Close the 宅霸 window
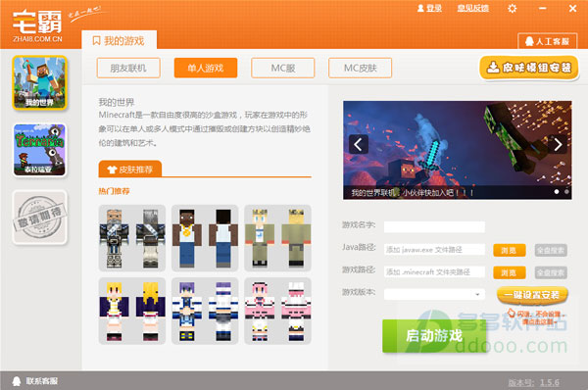Viewport: 588px width, 390px height. 572,8
